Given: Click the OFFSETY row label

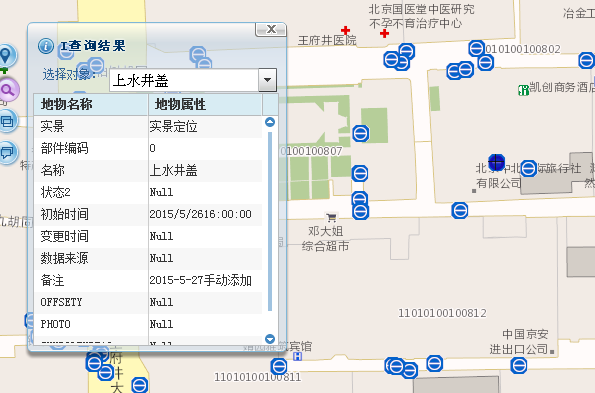Looking at the screenshot, I should [61, 302].
